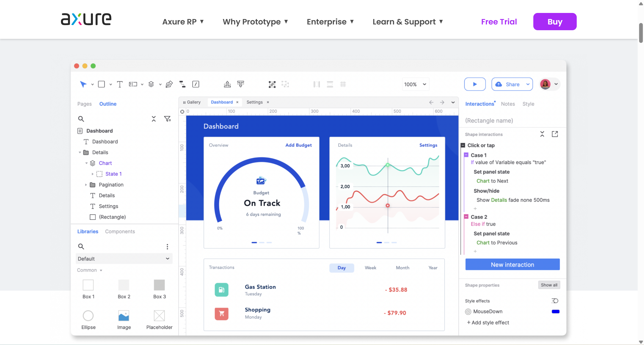Click the Show all button
This screenshot has height=345, width=644.
(549, 285)
